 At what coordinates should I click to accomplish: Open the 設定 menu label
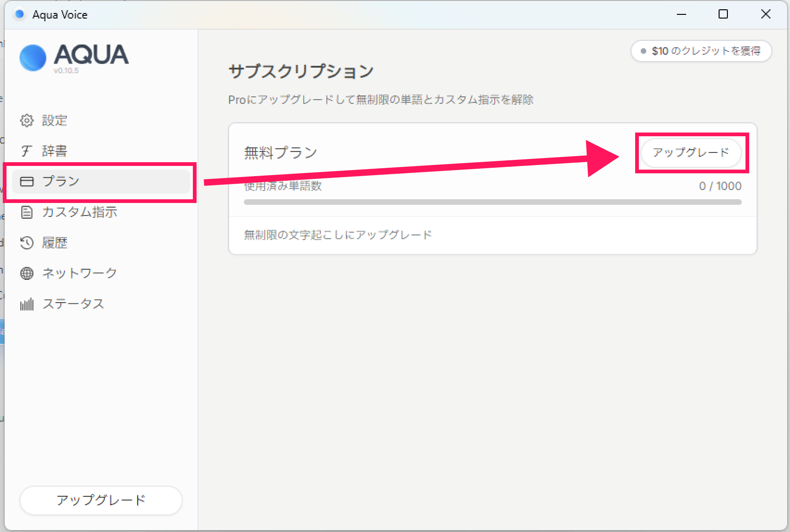tap(55, 120)
